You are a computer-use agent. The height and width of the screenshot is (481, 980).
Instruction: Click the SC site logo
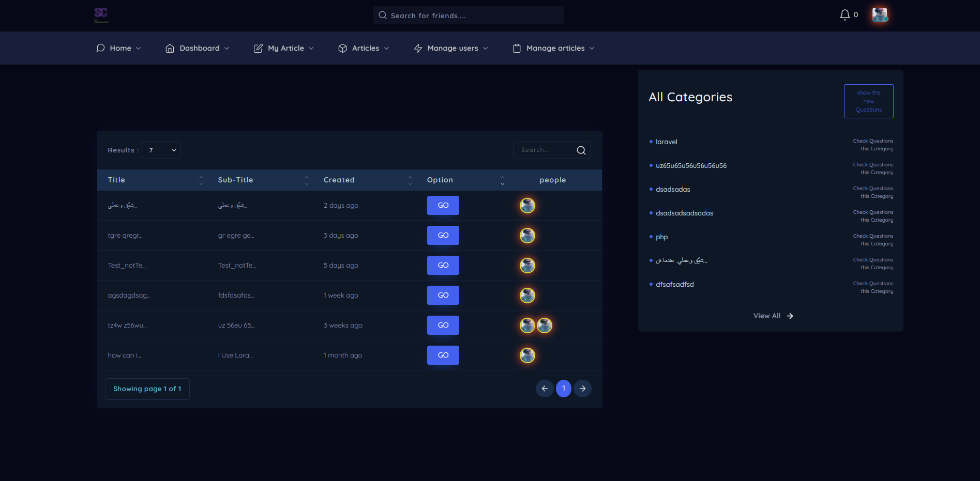[101, 15]
